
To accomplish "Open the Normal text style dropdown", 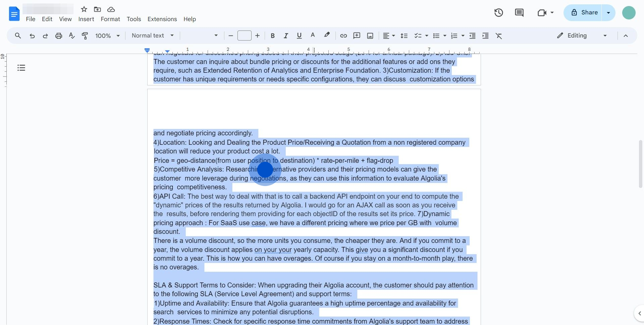I will (x=153, y=36).
